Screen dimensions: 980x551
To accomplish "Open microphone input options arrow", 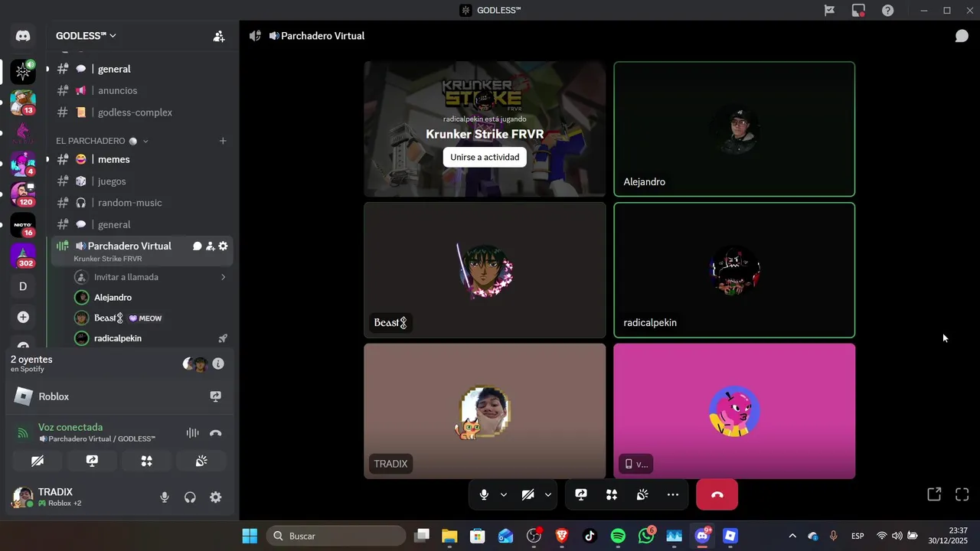I will click(x=503, y=495).
